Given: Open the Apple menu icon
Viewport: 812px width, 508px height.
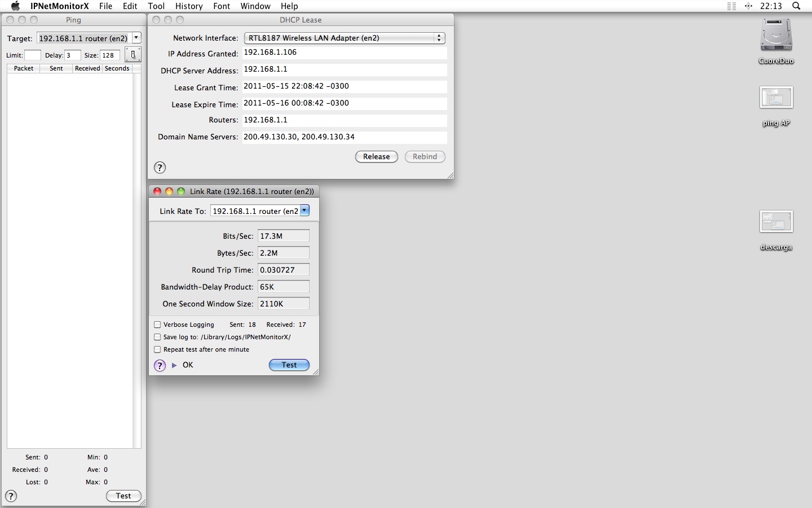Looking at the screenshot, I should coord(15,6).
